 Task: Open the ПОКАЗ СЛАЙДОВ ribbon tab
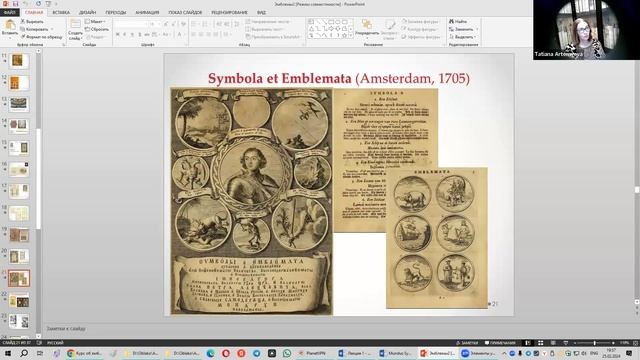[x=185, y=12]
